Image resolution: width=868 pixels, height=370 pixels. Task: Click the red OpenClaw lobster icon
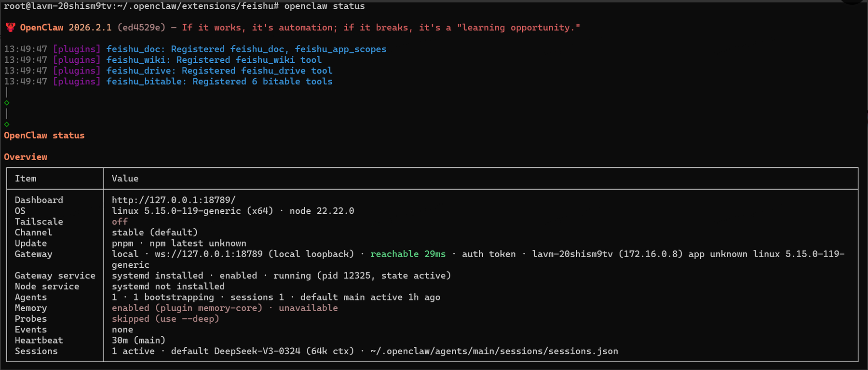click(10, 27)
